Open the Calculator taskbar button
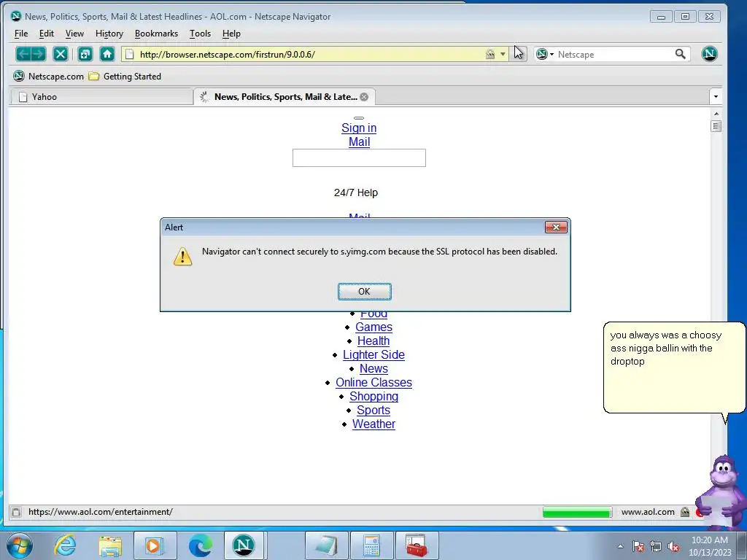The width and height of the screenshot is (747, 560). pyautogui.click(x=371, y=545)
